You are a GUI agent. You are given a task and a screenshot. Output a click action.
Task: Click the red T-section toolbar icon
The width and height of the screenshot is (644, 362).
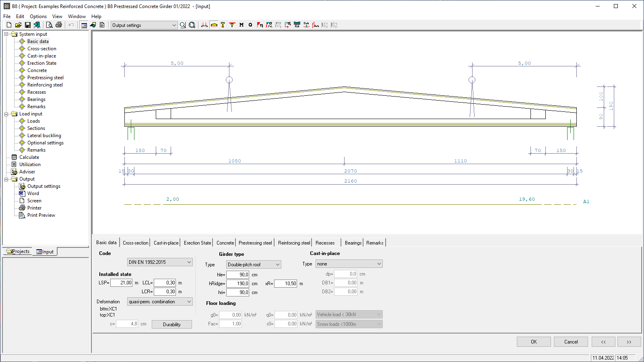232,25
